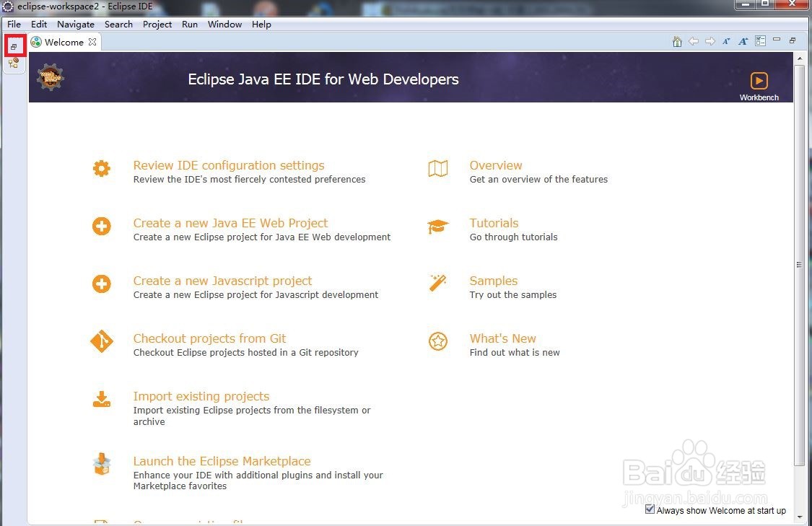Open Create a new Java EE Web Project
This screenshot has width=812, height=526.
click(230, 223)
